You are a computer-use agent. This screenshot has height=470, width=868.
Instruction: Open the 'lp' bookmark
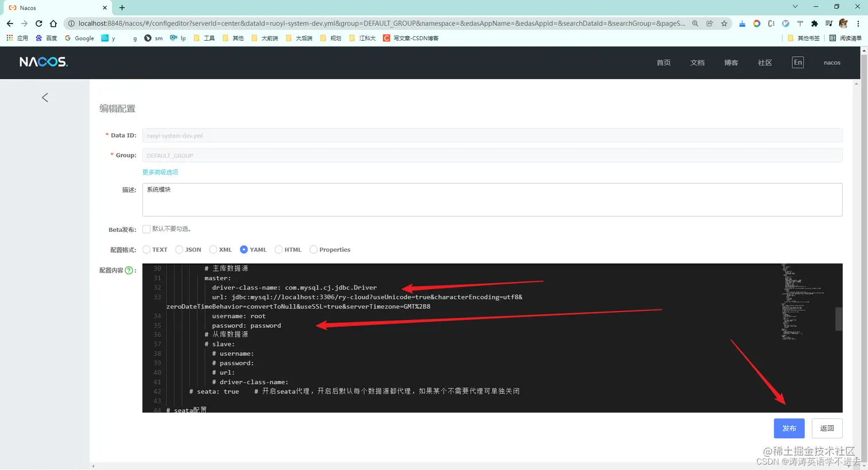pos(178,38)
